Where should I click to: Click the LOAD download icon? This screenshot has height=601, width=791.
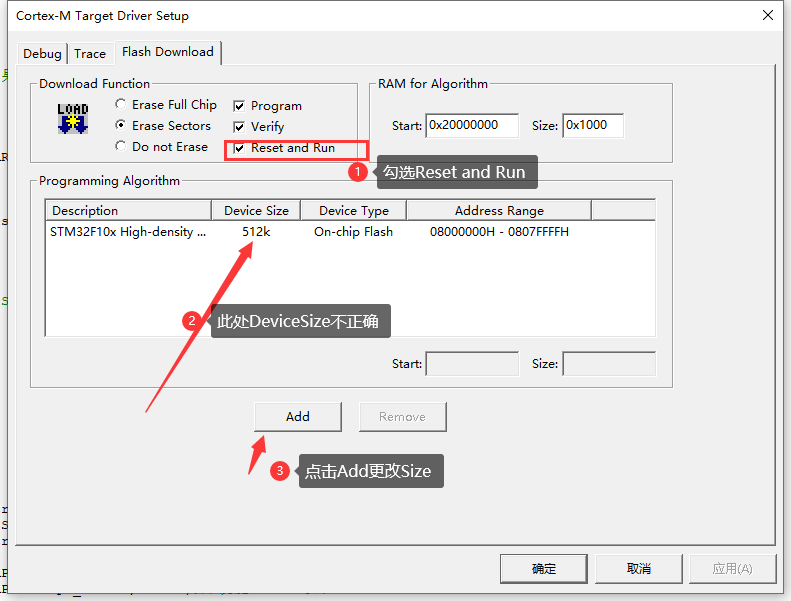click(x=73, y=119)
